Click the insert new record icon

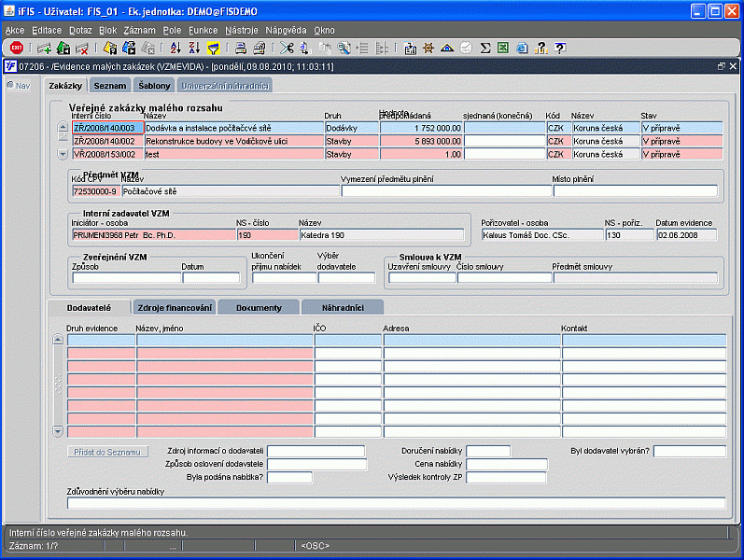coord(45,48)
